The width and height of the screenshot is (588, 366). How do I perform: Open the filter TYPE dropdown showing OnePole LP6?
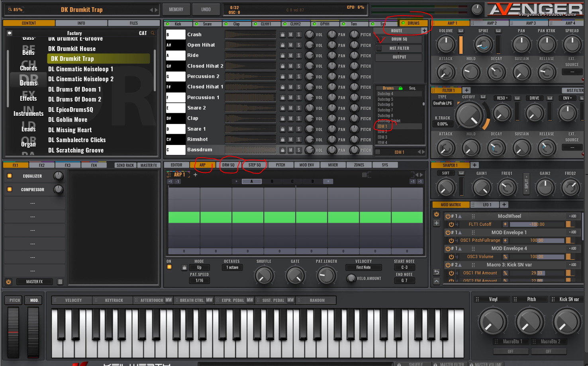[x=443, y=103]
